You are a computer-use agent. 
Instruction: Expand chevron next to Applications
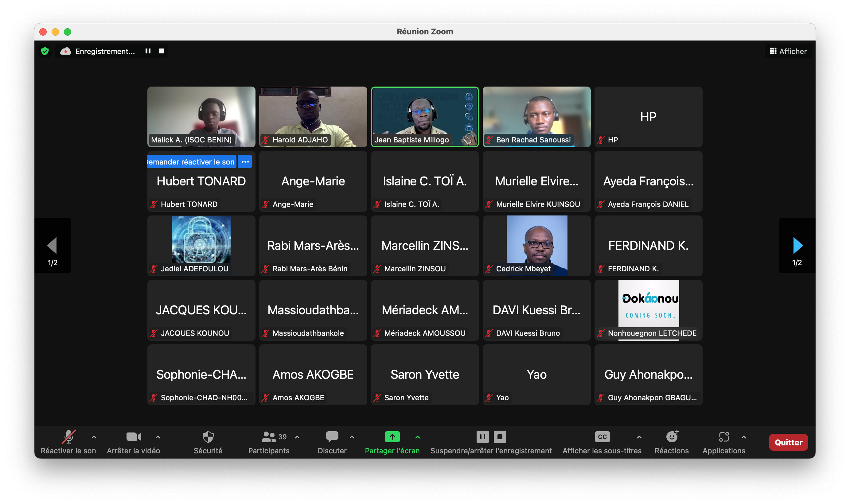coord(744,437)
